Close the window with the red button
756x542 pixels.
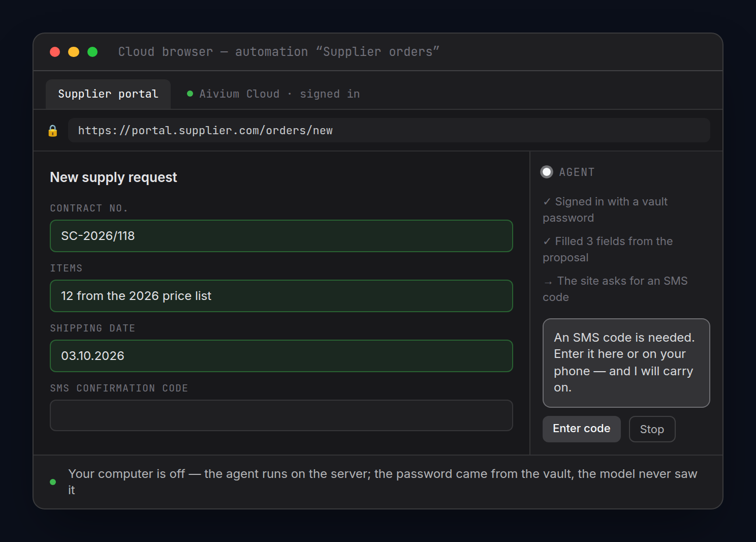coord(55,52)
